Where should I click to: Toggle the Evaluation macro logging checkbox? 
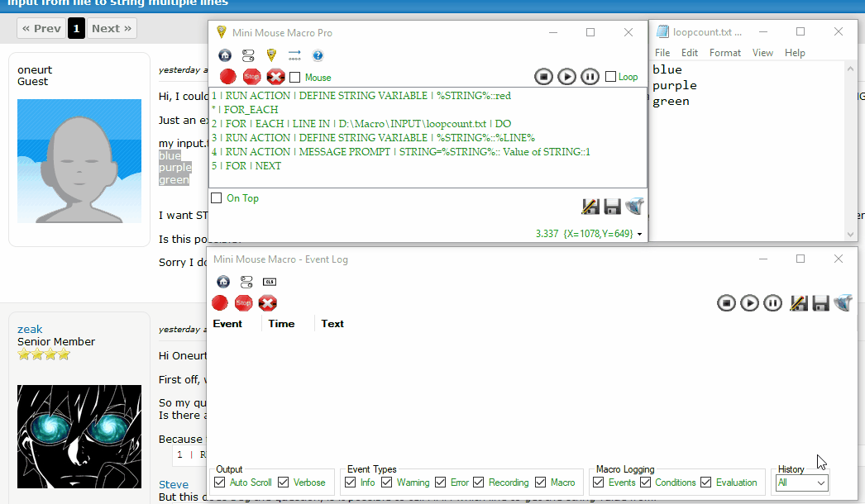click(706, 482)
